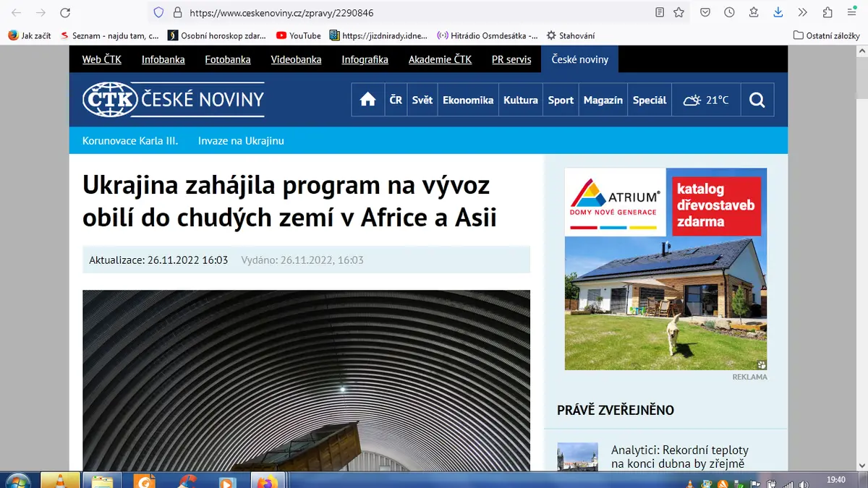Open browsing history clock icon
The width and height of the screenshot is (868, 488).
[x=729, y=12]
